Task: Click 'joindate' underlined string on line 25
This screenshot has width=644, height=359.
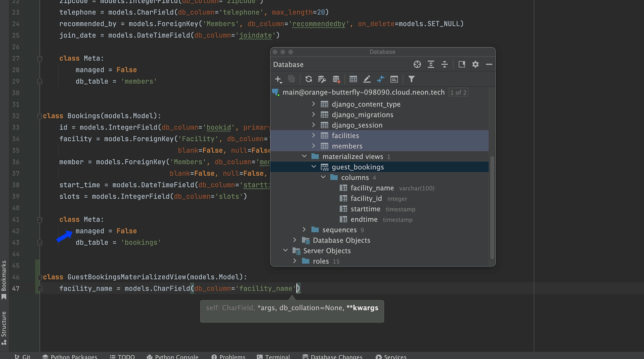Action: pyautogui.click(x=256, y=35)
